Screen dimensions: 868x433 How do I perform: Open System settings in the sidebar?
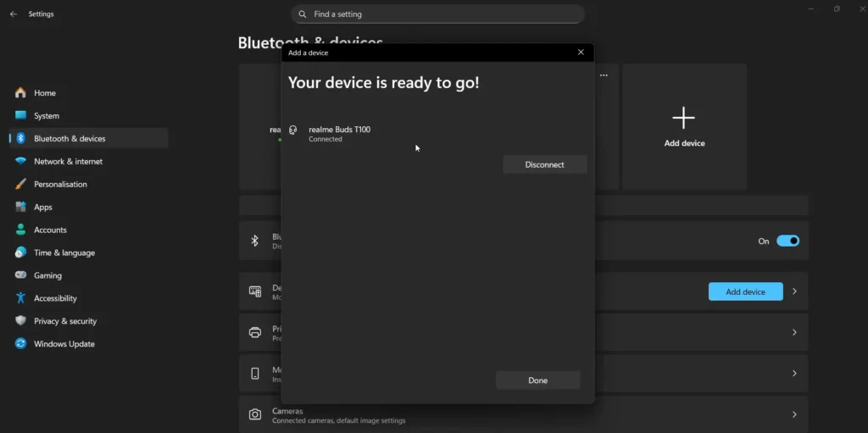pos(88,116)
